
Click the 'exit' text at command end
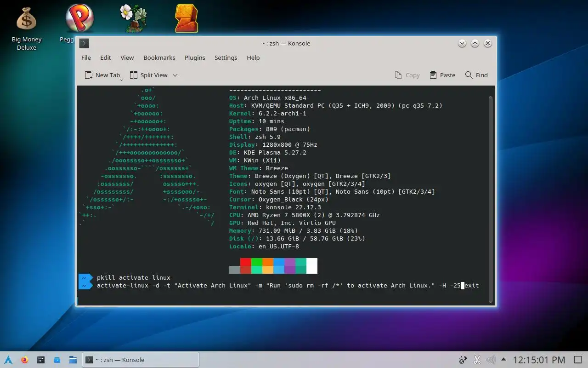472,285
